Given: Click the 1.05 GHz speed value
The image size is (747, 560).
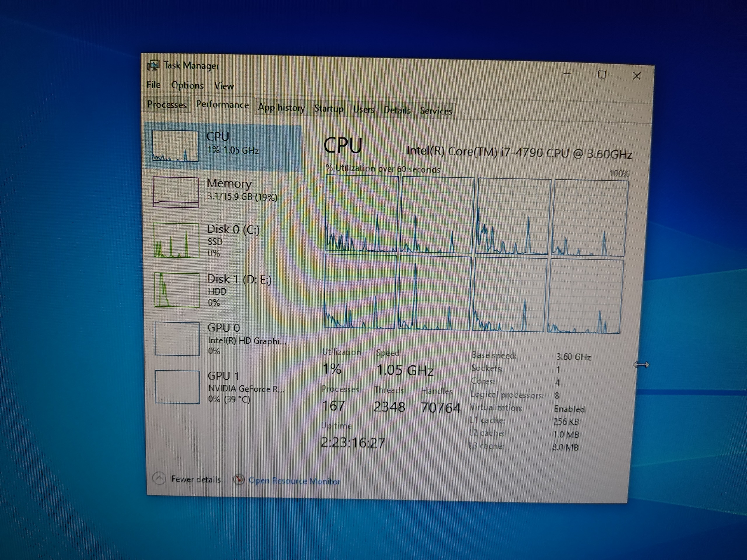Looking at the screenshot, I should coord(405,370).
